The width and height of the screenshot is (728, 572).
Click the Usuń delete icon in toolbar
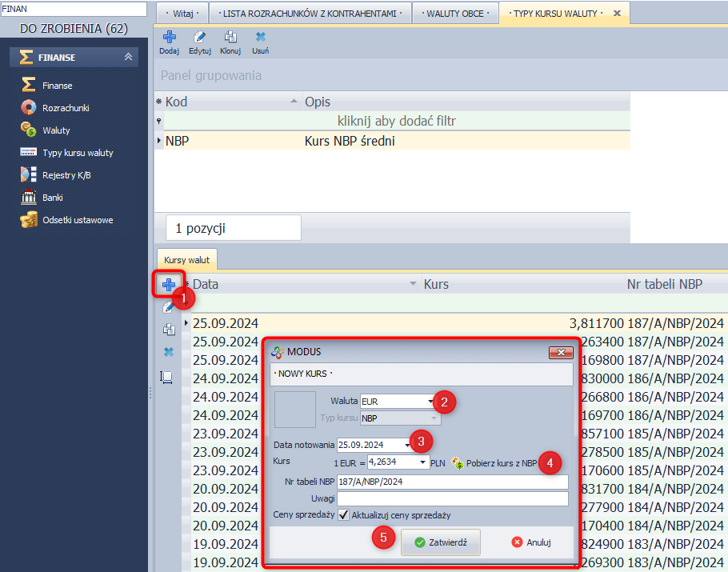tap(260, 38)
